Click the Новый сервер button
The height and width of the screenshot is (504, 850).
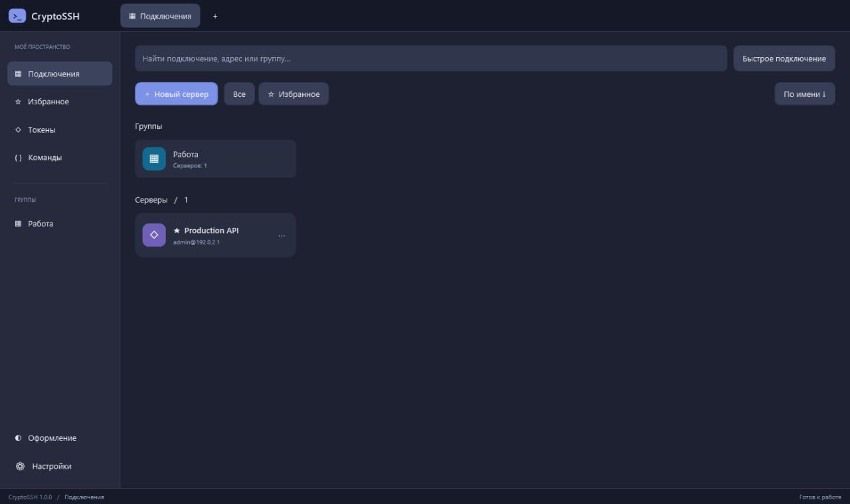tap(176, 94)
